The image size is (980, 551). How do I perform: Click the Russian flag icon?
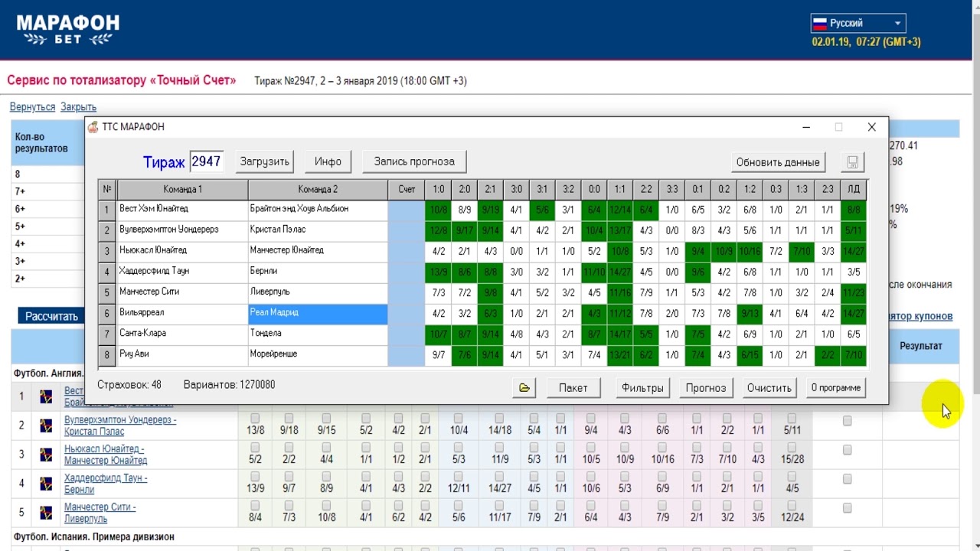coord(820,23)
